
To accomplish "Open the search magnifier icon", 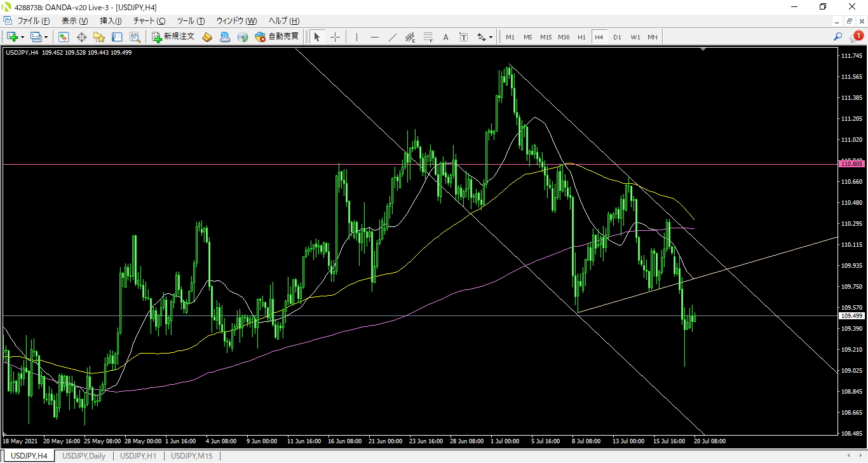I will pos(837,37).
